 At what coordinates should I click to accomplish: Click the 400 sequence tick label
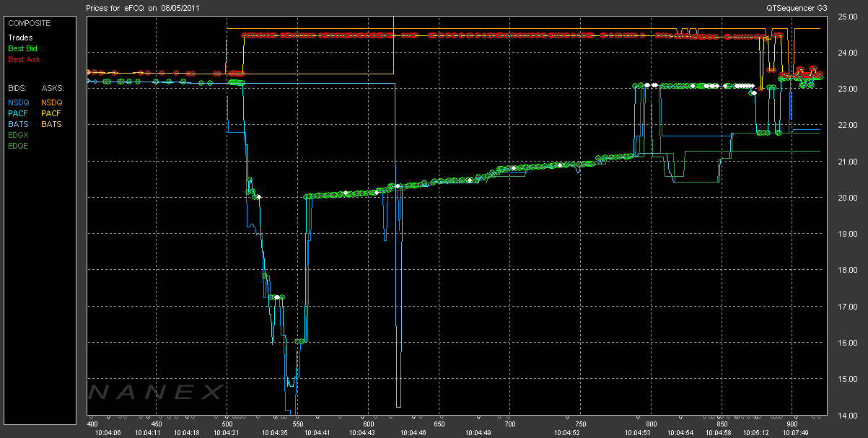(x=92, y=424)
